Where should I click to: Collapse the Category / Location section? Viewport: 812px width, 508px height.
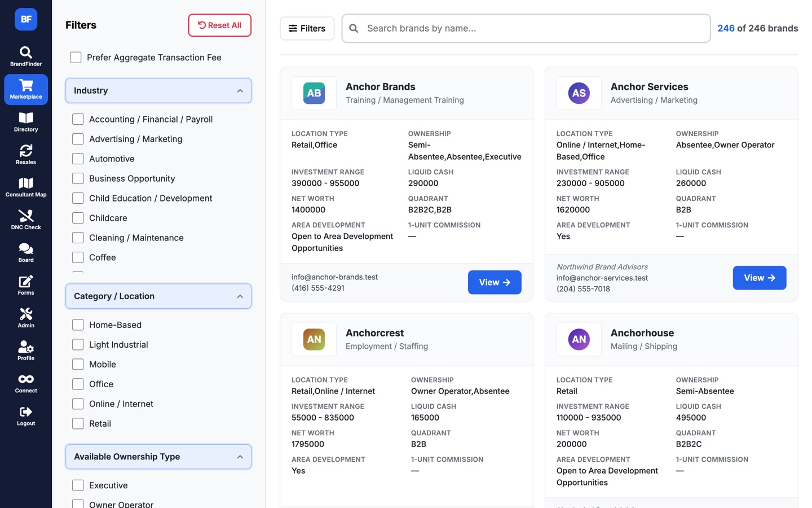tap(158, 296)
